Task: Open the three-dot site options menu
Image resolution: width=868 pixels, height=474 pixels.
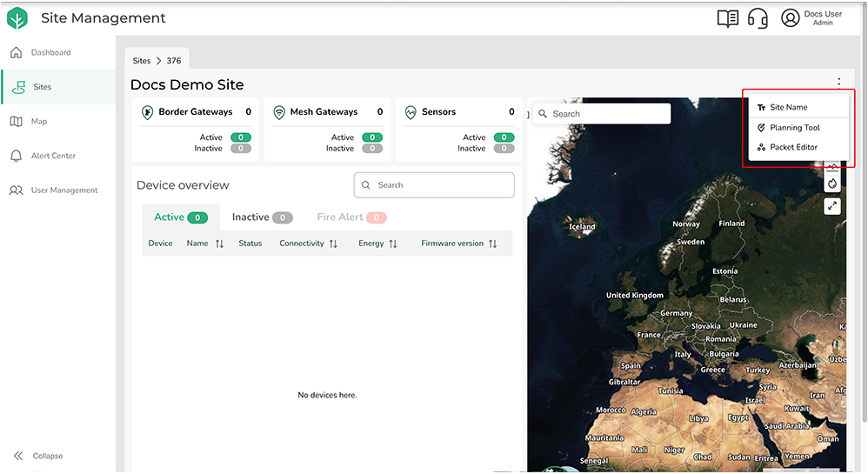Action: (838, 83)
